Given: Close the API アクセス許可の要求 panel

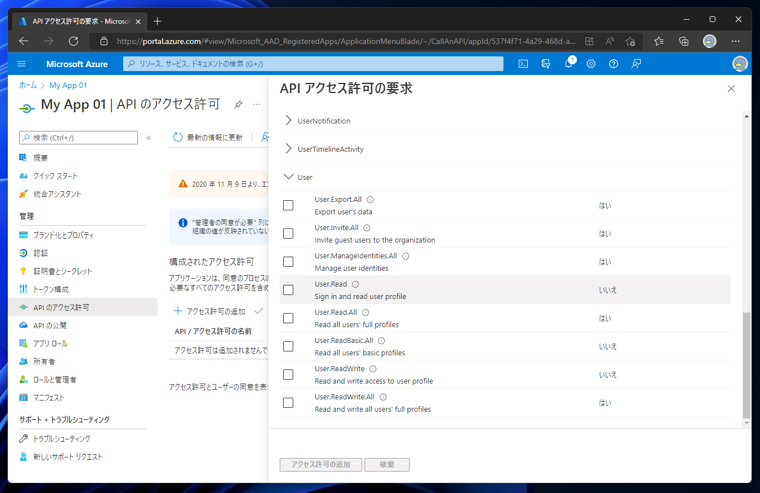Looking at the screenshot, I should 731,89.
